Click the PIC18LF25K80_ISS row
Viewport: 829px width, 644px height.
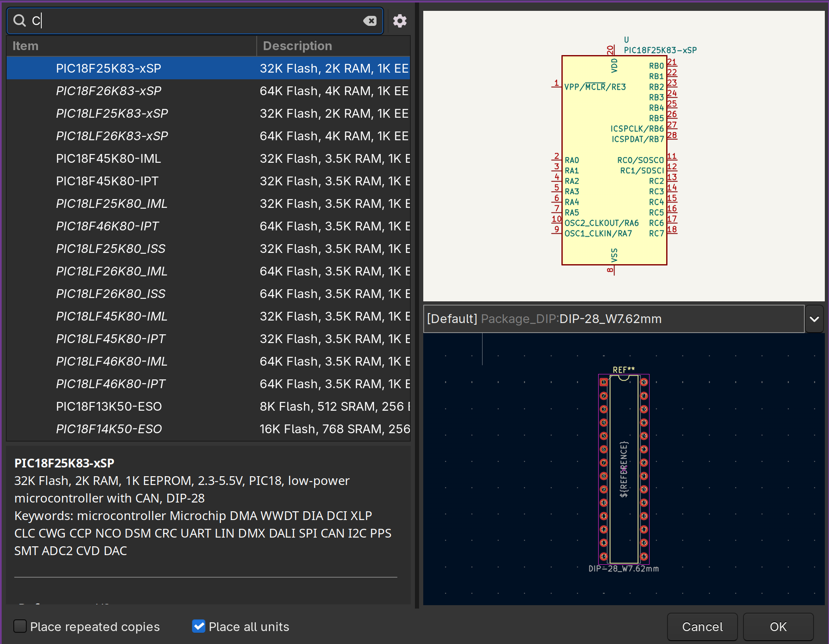pyautogui.click(x=208, y=248)
